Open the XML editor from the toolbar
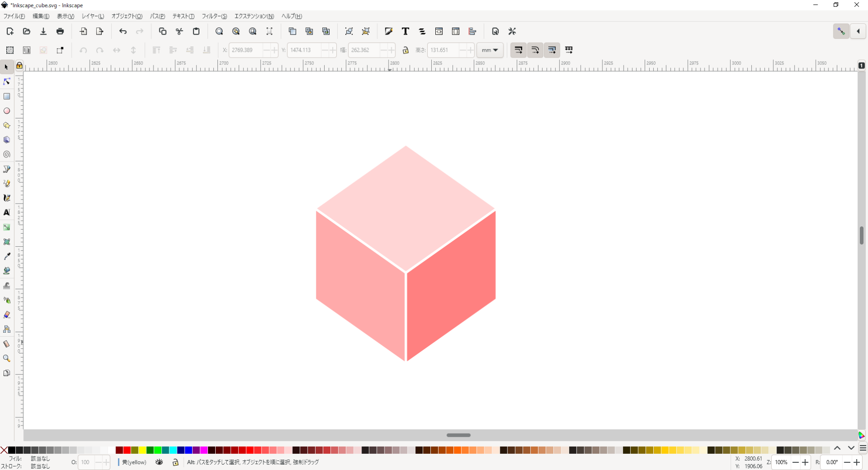The height and width of the screenshot is (470, 868). 439,32
